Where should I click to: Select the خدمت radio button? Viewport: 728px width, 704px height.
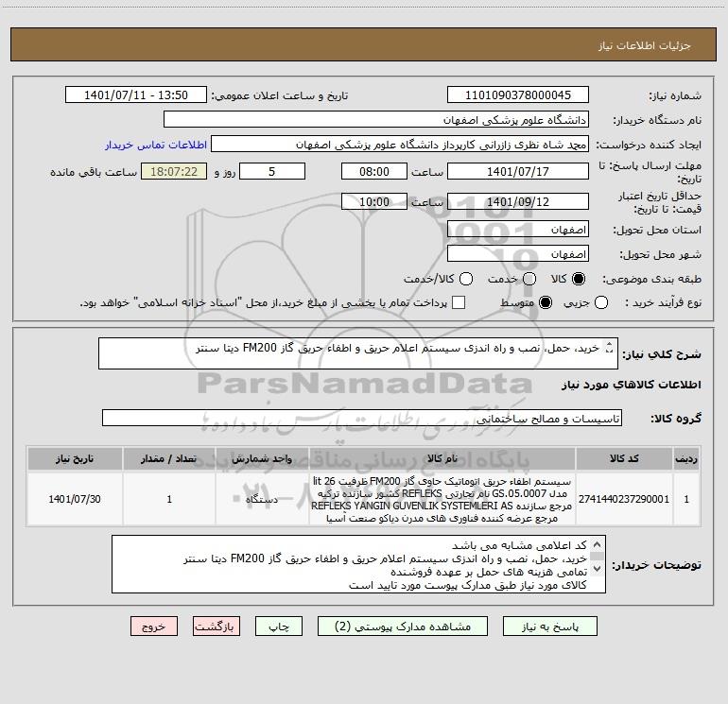tap(529, 279)
